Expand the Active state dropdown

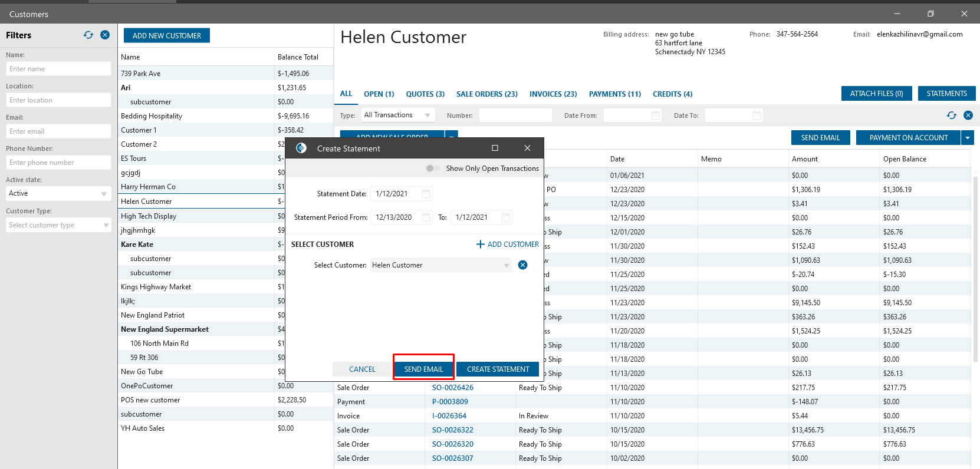(104, 194)
